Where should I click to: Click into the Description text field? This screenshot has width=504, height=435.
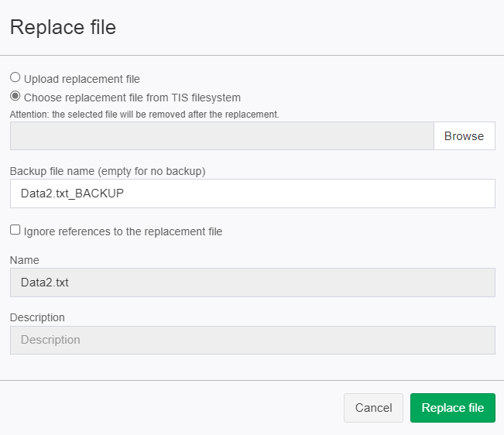tap(252, 341)
